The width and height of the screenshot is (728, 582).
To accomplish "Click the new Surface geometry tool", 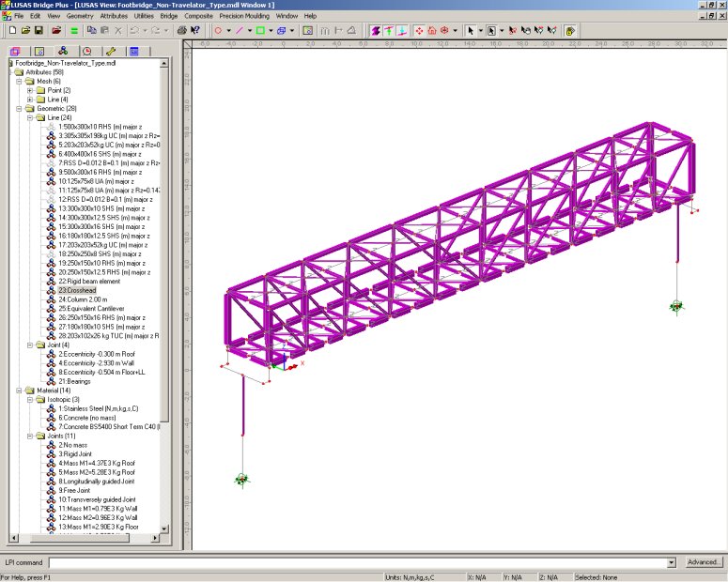I will pyautogui.click(x=260, y=30).
